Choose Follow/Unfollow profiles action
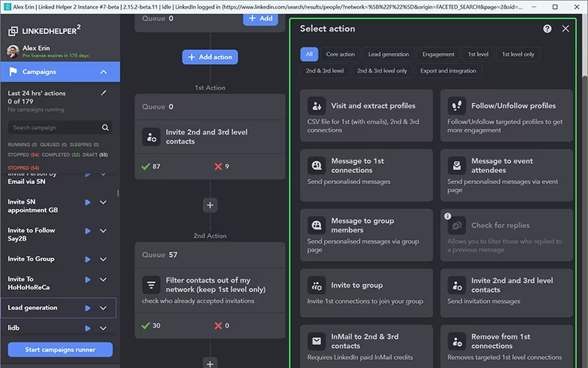The width and height of the screenshot is (588, 368). [506, 116]
